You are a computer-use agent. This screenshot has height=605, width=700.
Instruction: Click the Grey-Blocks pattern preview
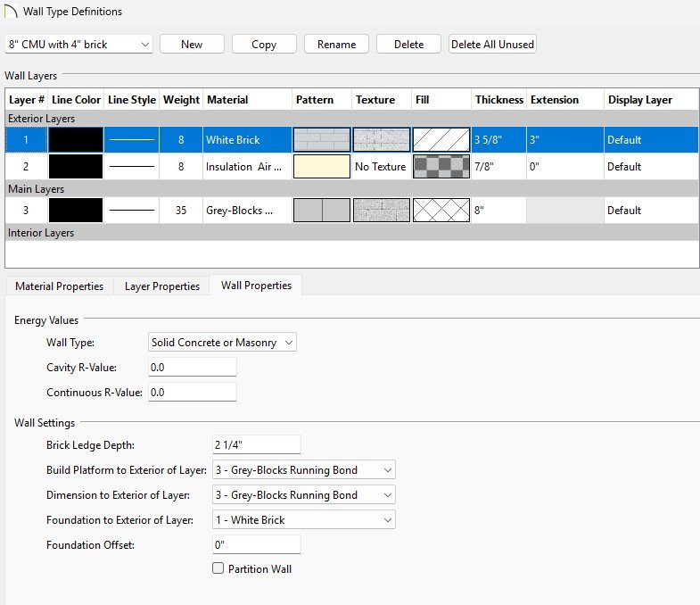[322, 211]
